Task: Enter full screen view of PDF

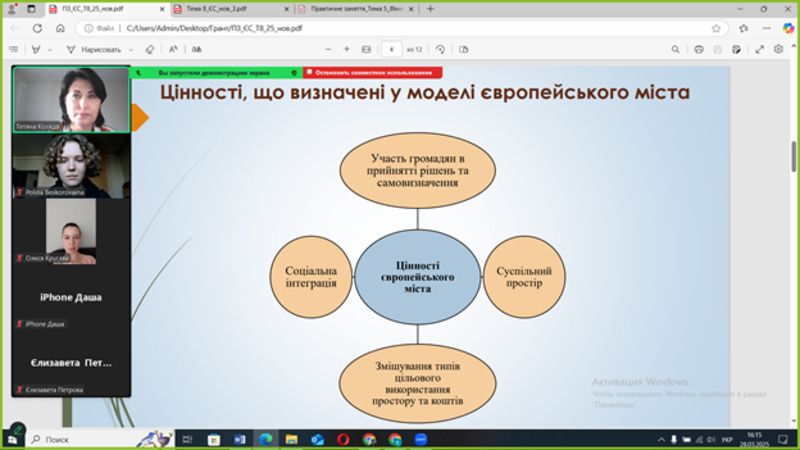Action: pyautogui.click(x=760, y=49)
